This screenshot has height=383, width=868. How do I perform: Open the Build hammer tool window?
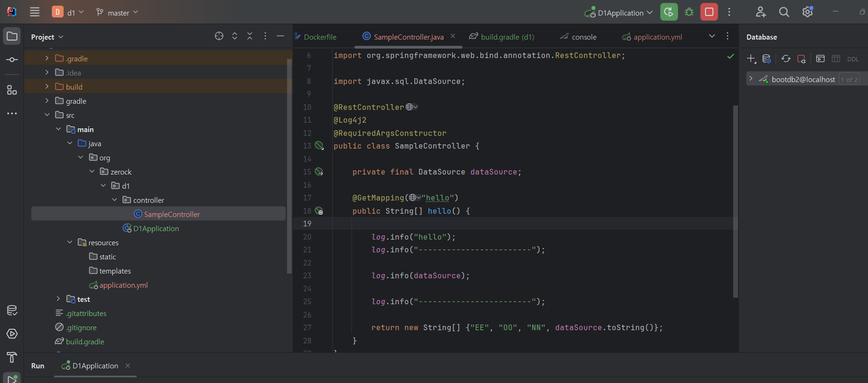click(12, 357)
